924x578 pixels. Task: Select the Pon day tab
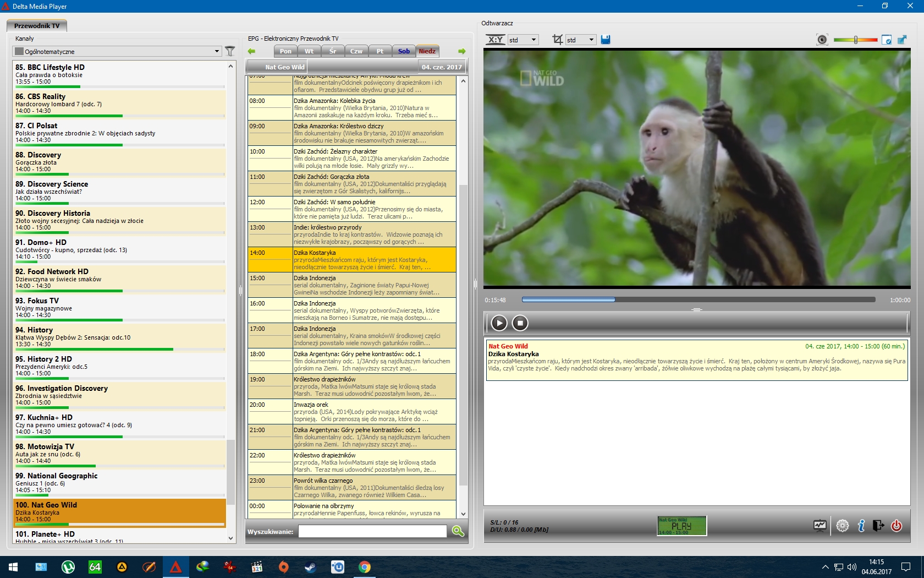(x=285, y=51)
